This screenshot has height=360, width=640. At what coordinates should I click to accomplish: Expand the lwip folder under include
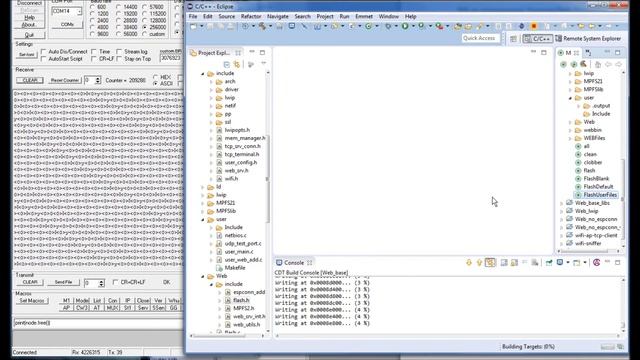pyautogui.click(x=211, y=98)
